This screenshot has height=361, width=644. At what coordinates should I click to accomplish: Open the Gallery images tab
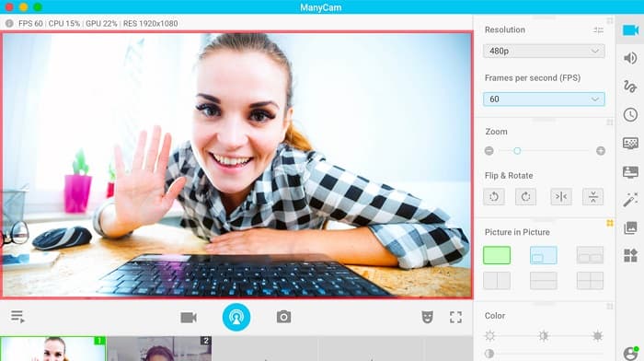630,227
